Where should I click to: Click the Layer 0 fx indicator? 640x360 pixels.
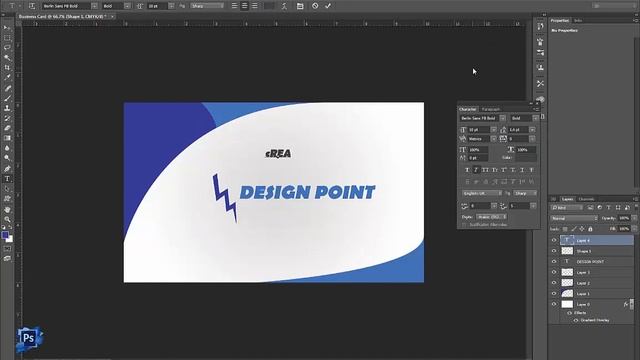click(x=625, y=304)
